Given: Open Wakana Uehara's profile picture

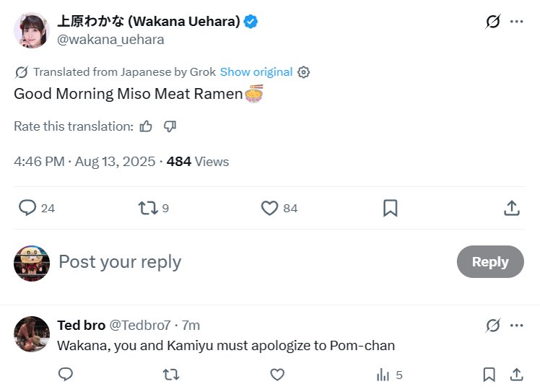Looking at the screenshot, I should (32, 30).
